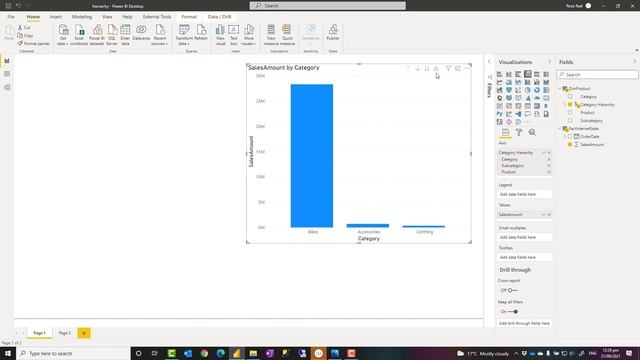Click Focus mode icon on chart header

[x=458, y=69]
